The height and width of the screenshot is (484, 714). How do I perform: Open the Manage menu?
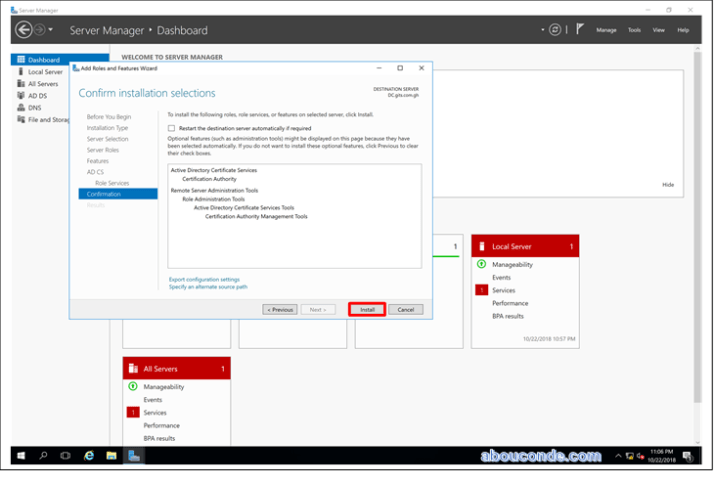point(606,30)
